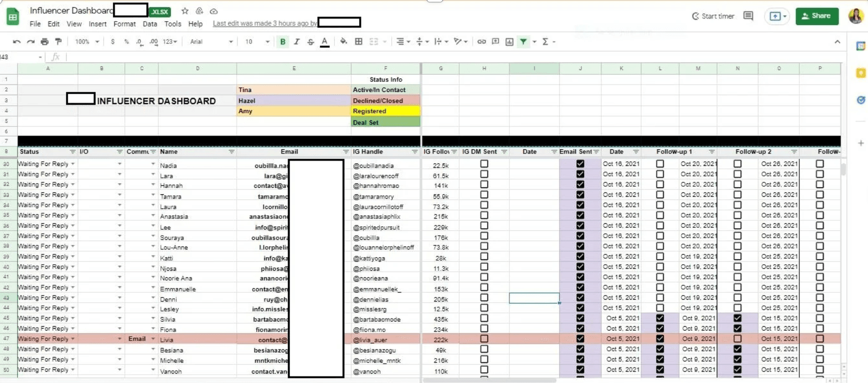Uncheck Follow-up 2 box for Fiona
This screenshot has width=868, height=383.
pos(737,329)
